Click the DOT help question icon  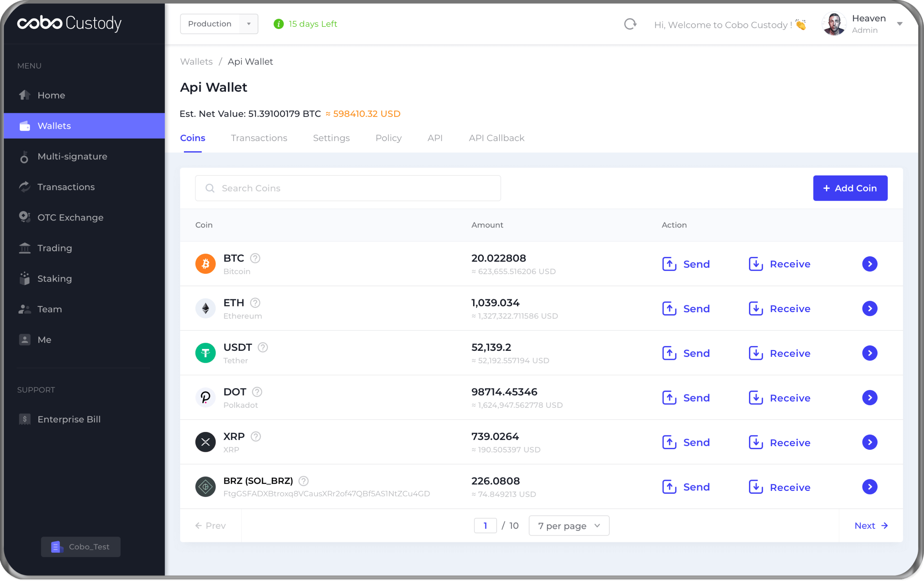click(x=257, y=392)
